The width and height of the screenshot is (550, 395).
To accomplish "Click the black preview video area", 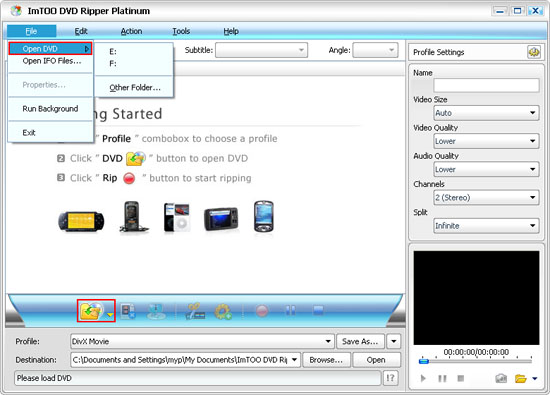I will coord(476,297).
